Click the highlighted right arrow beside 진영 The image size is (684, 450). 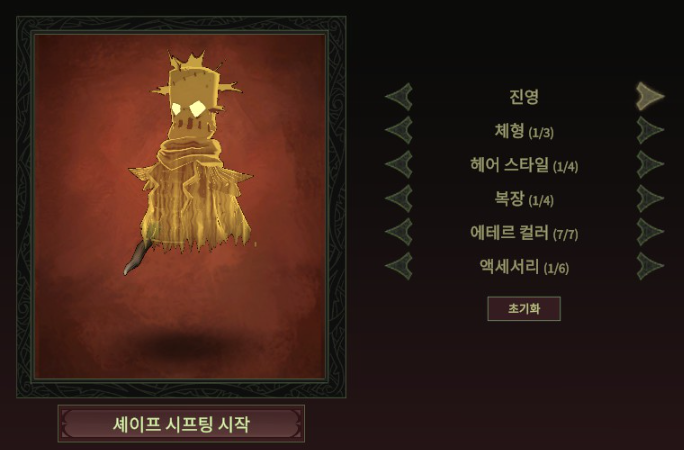pos(650,96)
